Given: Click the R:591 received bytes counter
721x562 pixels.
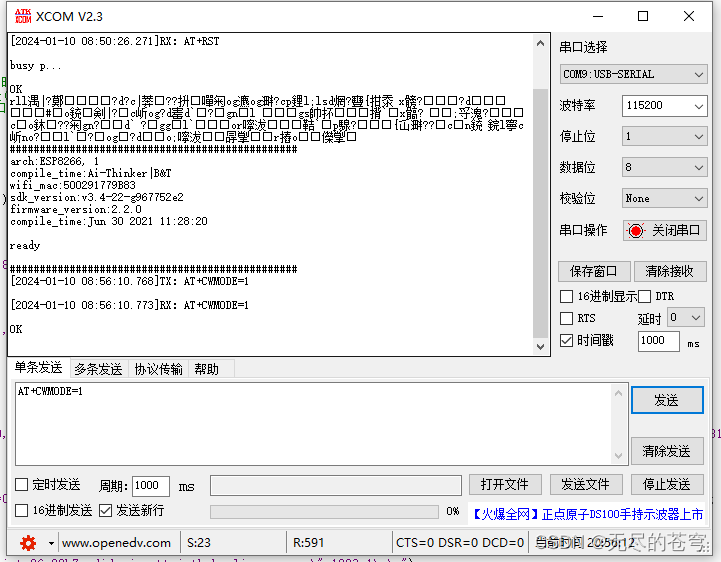Looking at the screenshot, I should 309,543.
